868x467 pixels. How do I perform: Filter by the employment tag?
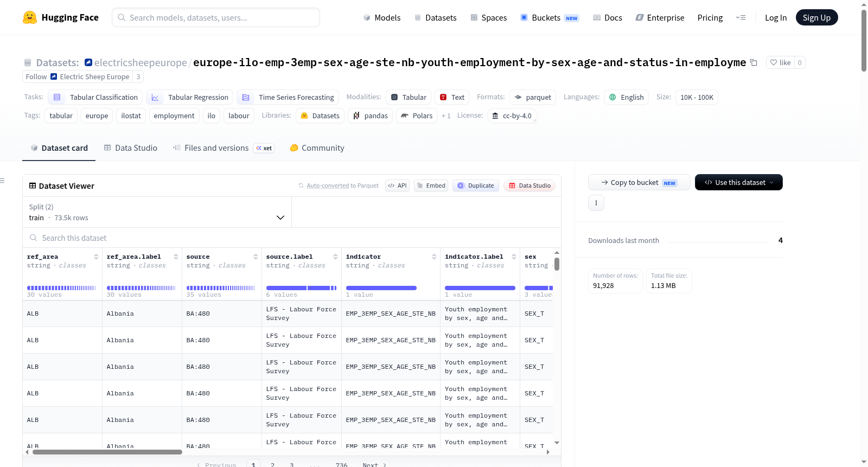pyautogui.click(x=174, y=116)
